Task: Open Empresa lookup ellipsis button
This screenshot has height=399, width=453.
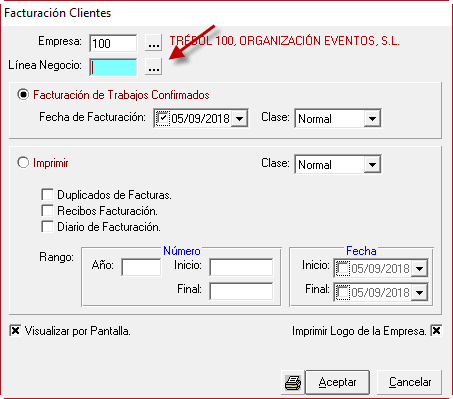Action: click(x=153, y=43)
